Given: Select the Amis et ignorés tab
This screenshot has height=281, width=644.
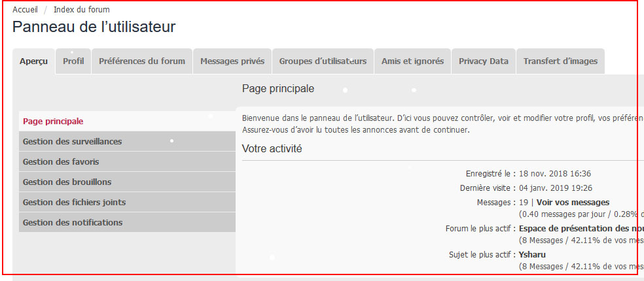Looking at the screenshot, I should (412, 61).
